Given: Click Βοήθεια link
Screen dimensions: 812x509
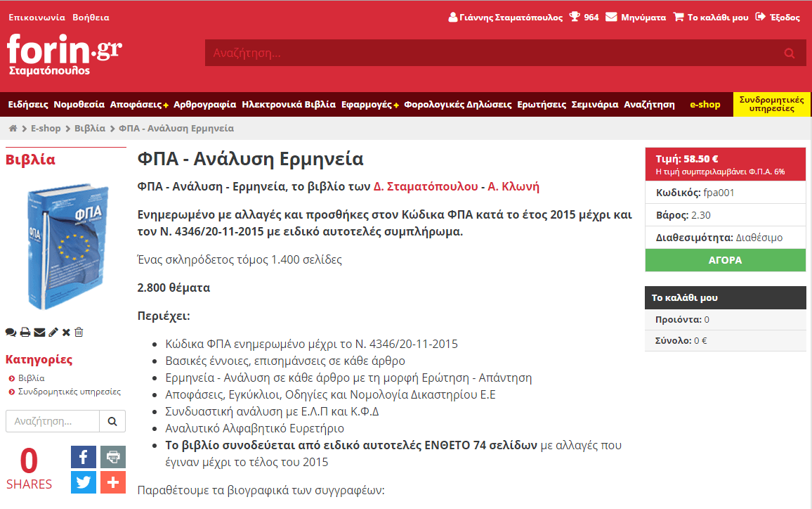Looking at the screenshot, I should pos(91,17).
